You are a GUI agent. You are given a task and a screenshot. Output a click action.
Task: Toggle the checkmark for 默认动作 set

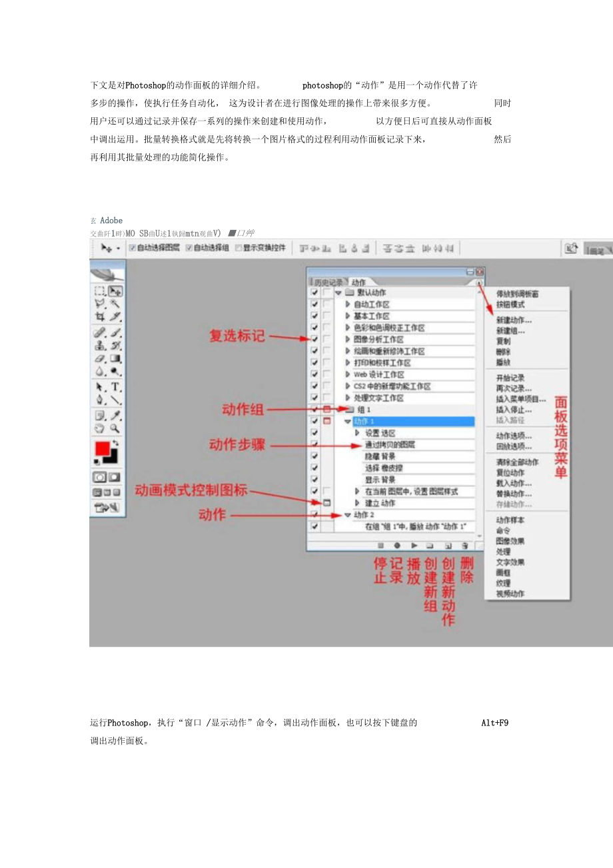click(314, 293)
